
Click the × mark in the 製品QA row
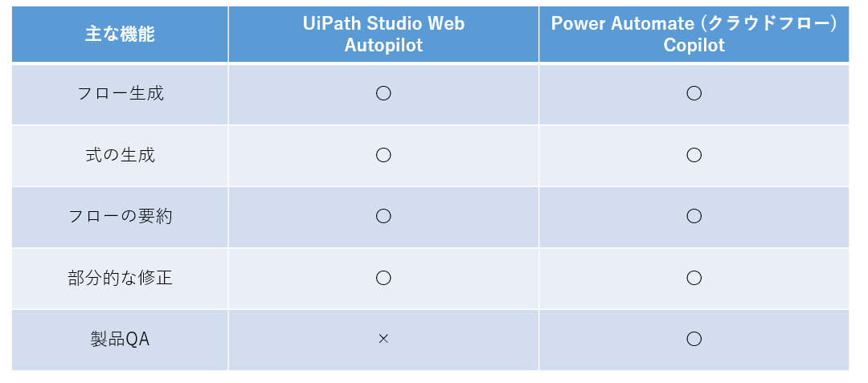click(x=383, y=340)
